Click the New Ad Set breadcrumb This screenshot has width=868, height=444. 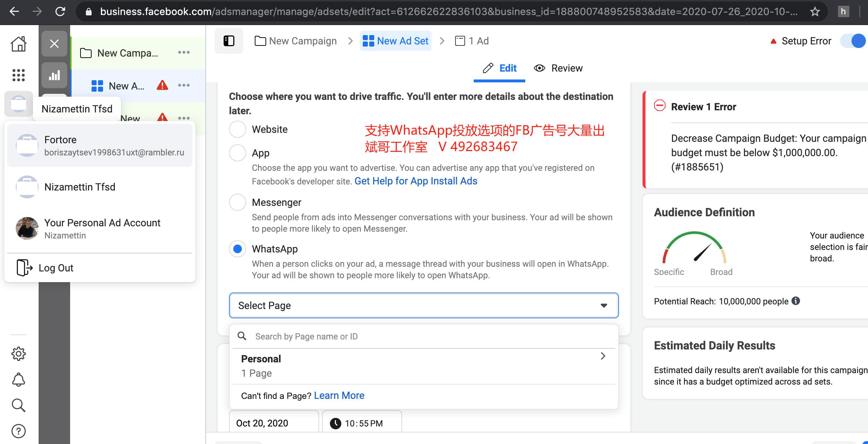click(396, 41)
